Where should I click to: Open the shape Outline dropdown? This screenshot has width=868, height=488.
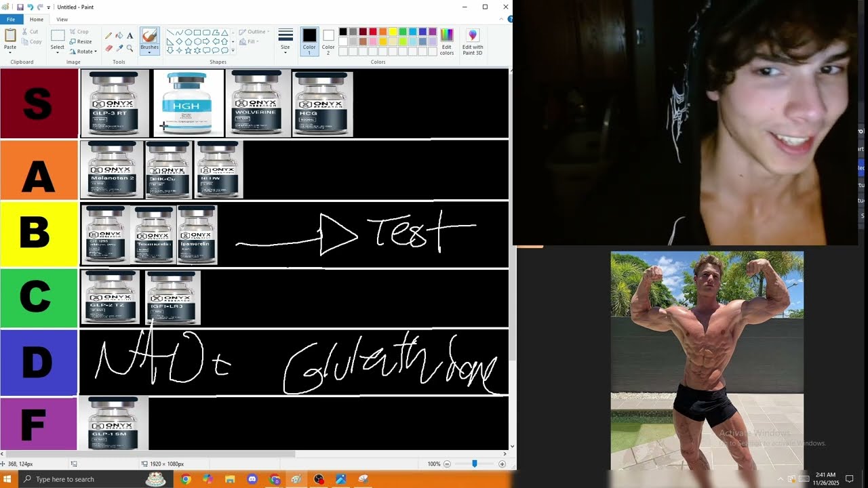[255, 32]
